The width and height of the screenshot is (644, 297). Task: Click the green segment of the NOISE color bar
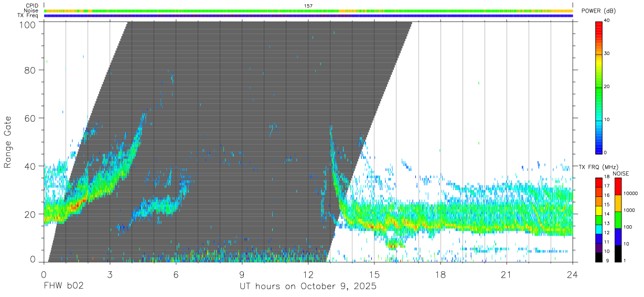(618, 220)
